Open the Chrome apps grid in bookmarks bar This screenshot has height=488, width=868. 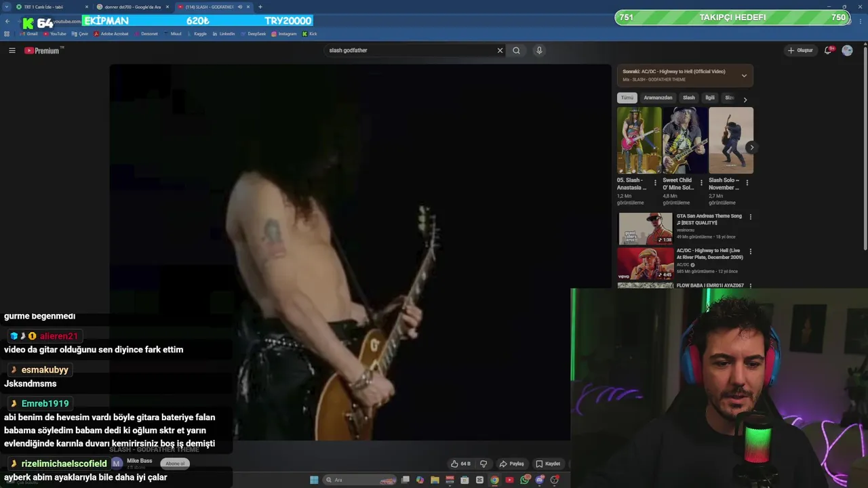(x=7, y=34)
